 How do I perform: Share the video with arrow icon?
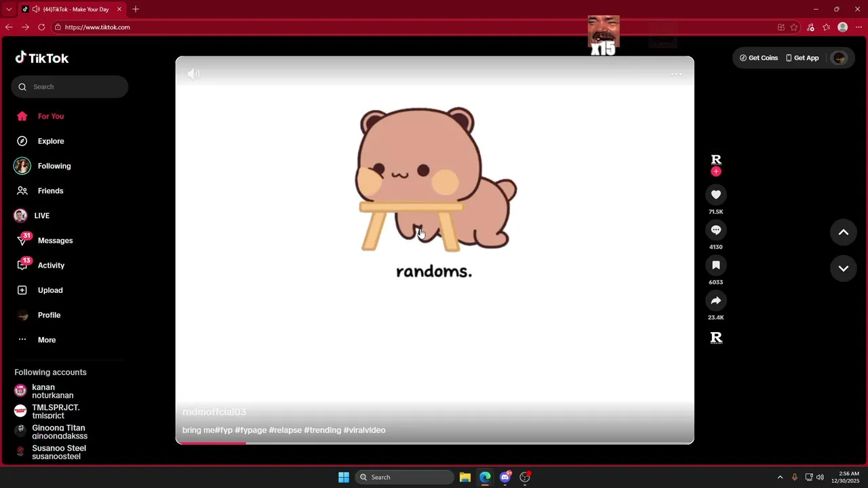pyautogui.click(x=716, y=300)
